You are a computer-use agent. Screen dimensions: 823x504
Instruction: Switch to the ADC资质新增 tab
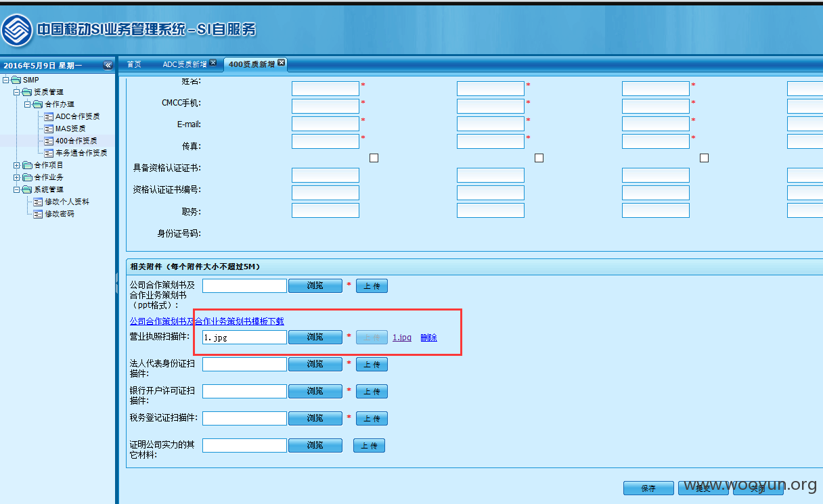click(x=185, y=64)
